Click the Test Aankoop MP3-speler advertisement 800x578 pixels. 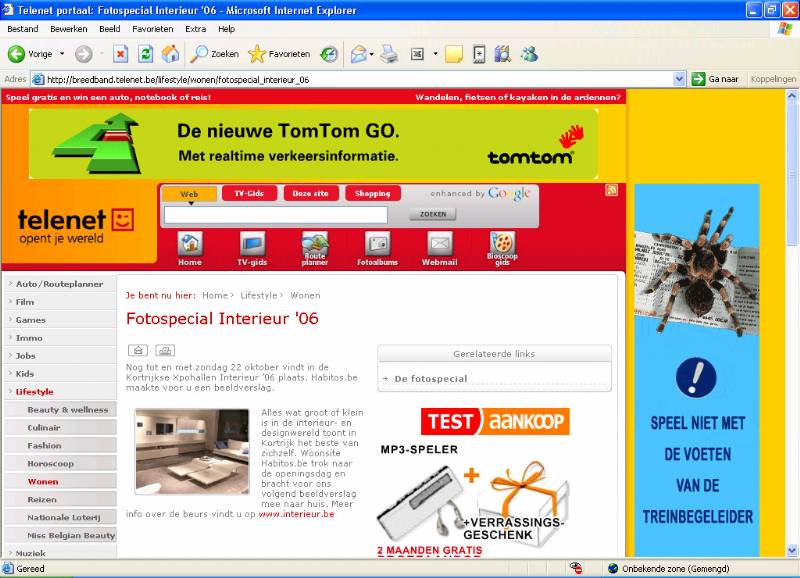(474, 482)
